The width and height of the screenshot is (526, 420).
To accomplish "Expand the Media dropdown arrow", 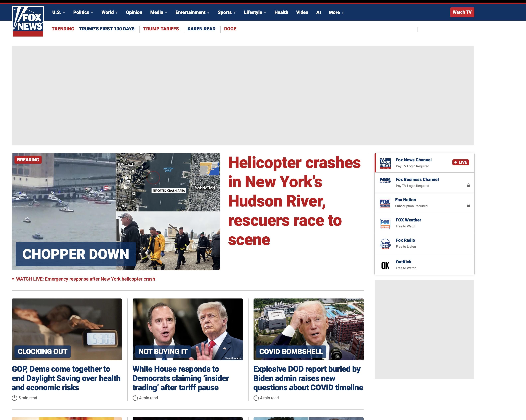I will pyautogui.click(x=166, y=13).
